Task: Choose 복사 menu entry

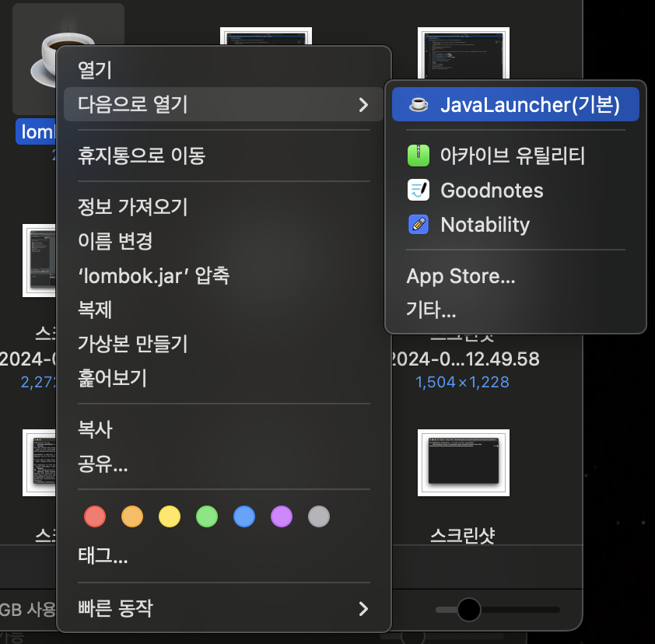Action: click(x=223, y=429)
